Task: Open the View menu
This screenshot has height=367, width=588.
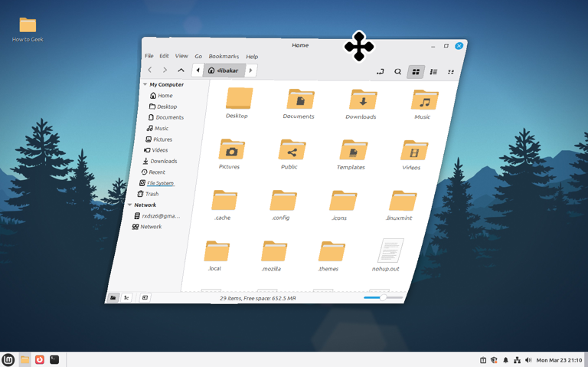Action: coord(181,56)
